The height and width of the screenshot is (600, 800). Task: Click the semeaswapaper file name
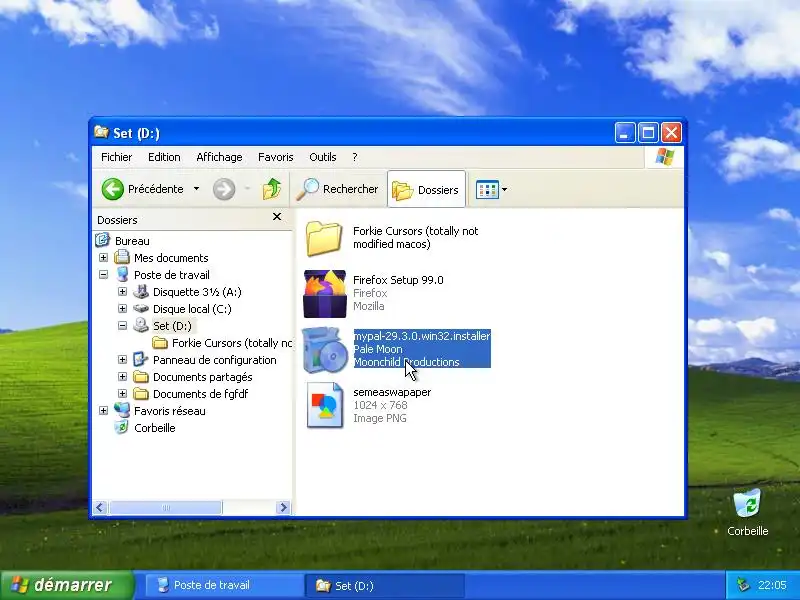click(x=392, y=392)
